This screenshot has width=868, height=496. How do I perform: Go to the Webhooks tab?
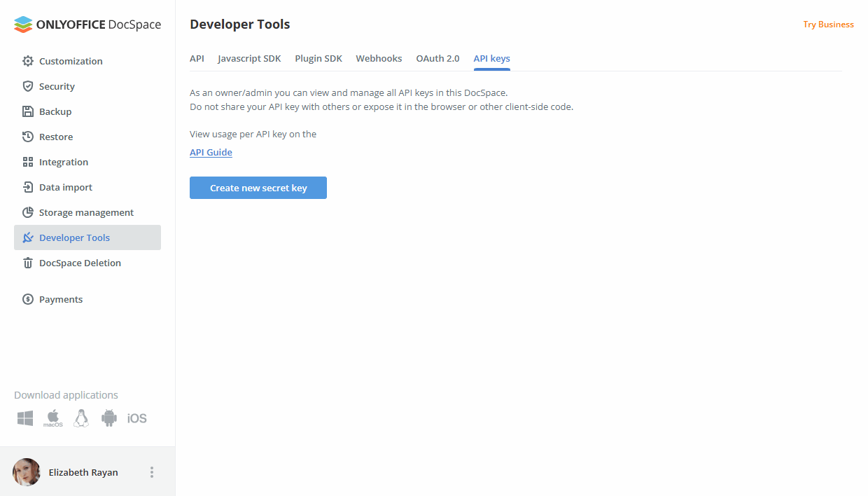point(379,58)
